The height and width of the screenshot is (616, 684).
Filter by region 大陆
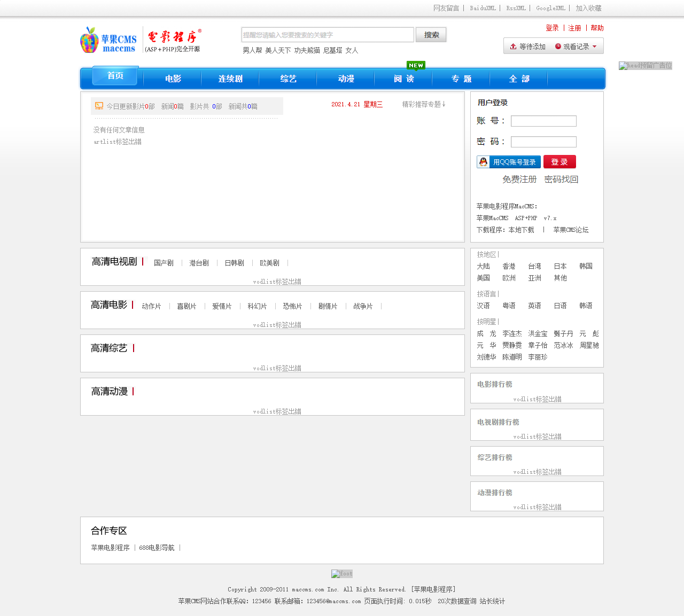pos(483,266)
